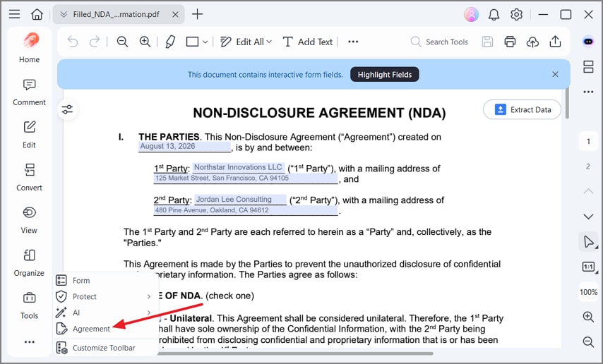Viewport: 603px width, 364px height.
Task: Open the hamburger main menu
Action: point(15,15)
